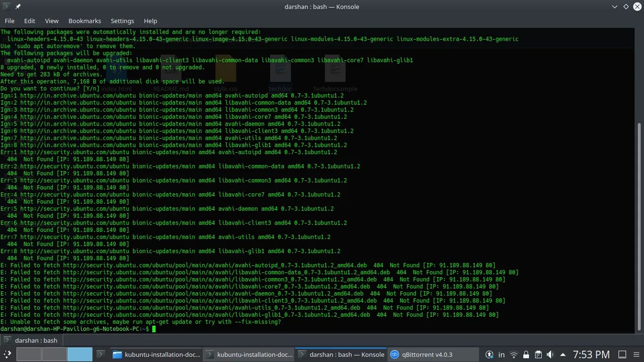
Task: Click 'Need to get 283 kB of archives.'
Action: pyautogui.click(x=51, y=74)
